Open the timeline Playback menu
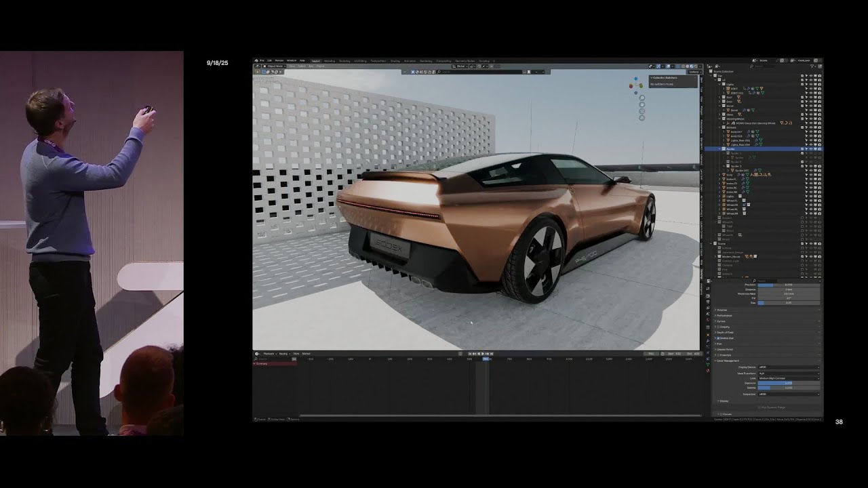Screen dimensions: 868x488 269,354
